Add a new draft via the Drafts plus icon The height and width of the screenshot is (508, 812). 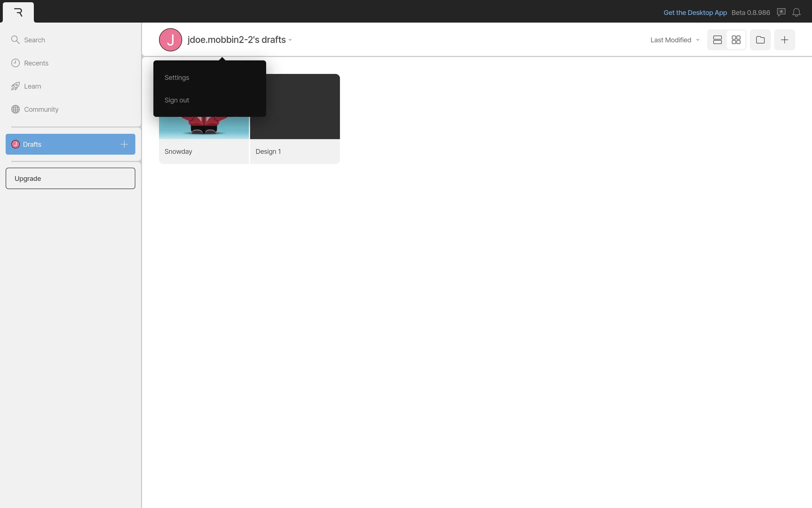124,144
